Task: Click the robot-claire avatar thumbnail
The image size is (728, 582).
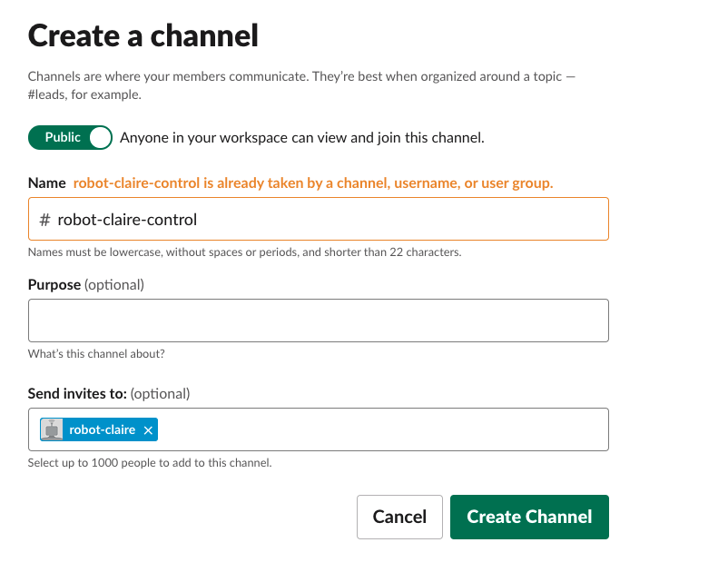Action: [x=52, y=429]
